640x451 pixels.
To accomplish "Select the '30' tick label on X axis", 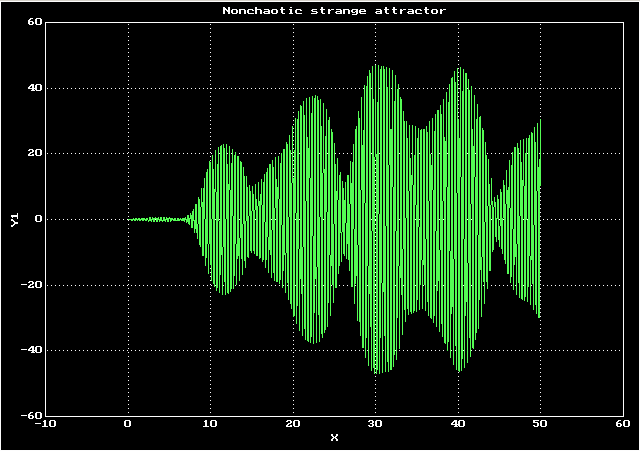I will (375, 424).
